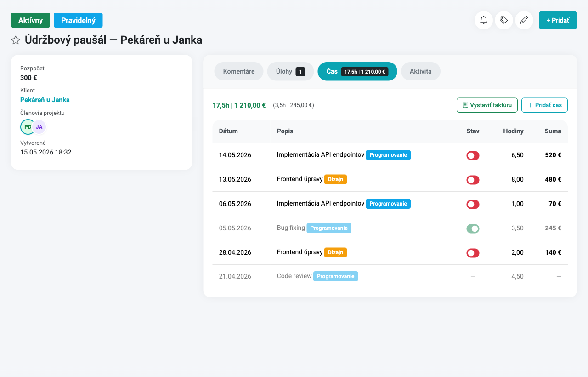Open the Aktivita tab
The image size is (588, 377).
click(421, 71)
